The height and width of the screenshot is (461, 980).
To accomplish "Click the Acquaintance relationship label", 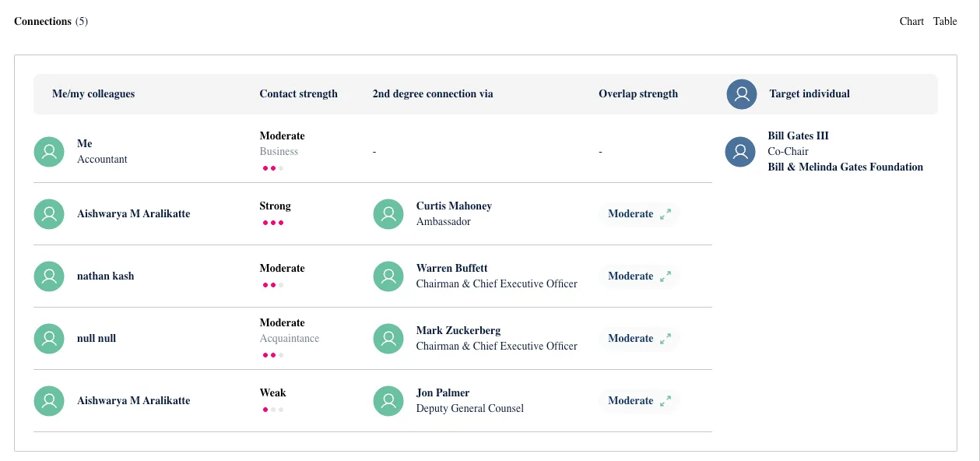I will 290,339.
